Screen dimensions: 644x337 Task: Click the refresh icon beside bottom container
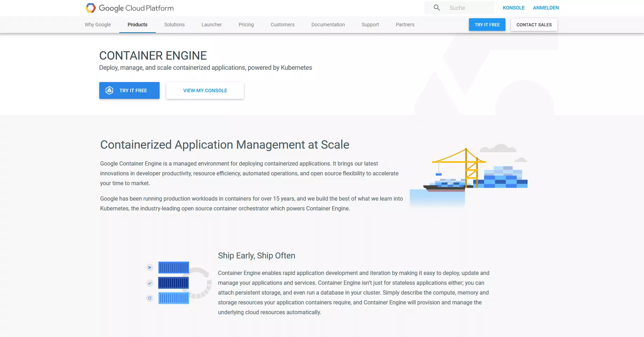pyautogui.click(x=150, y=298)
